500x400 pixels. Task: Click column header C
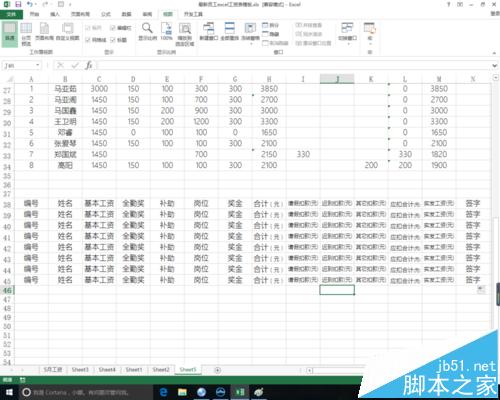pos(99,79)
